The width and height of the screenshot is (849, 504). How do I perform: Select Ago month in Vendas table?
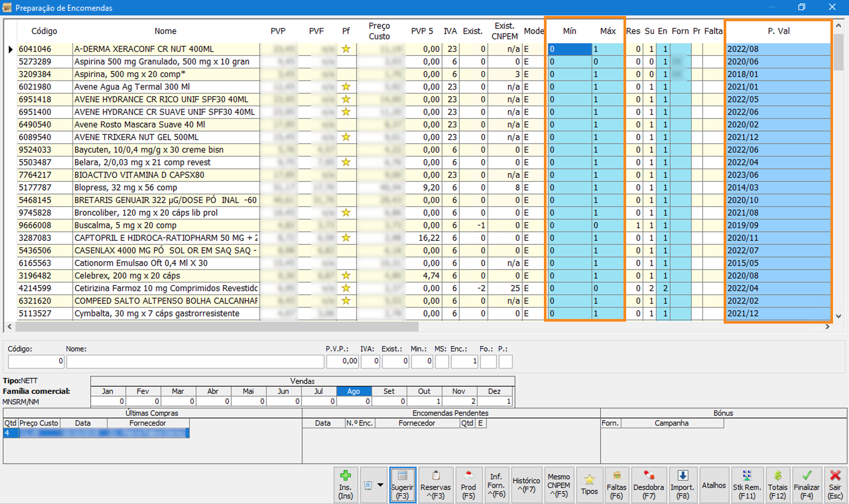point(354,391)
